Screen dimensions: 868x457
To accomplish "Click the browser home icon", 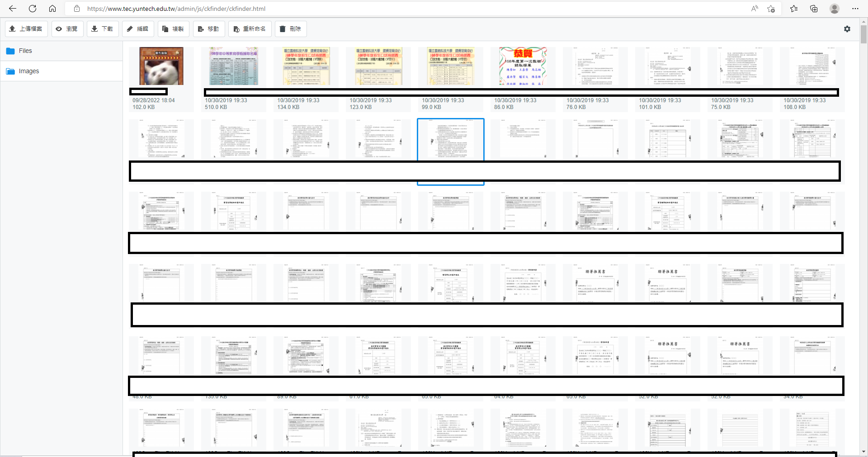I will click(52, 9).
